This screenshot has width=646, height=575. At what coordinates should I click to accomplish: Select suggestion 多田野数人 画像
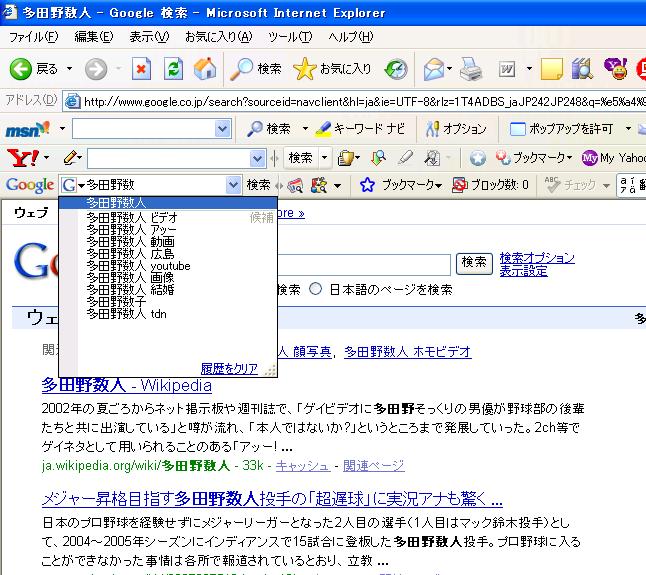[x=168, y=278]
